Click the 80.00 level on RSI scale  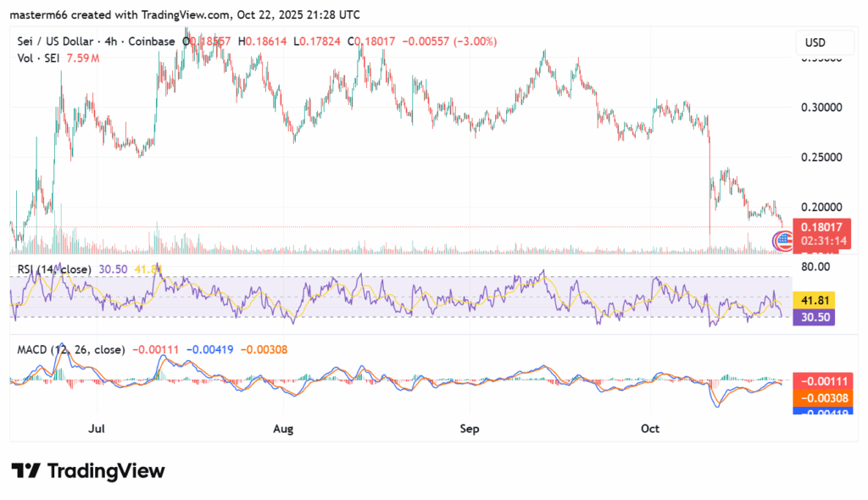coord(815,266)
